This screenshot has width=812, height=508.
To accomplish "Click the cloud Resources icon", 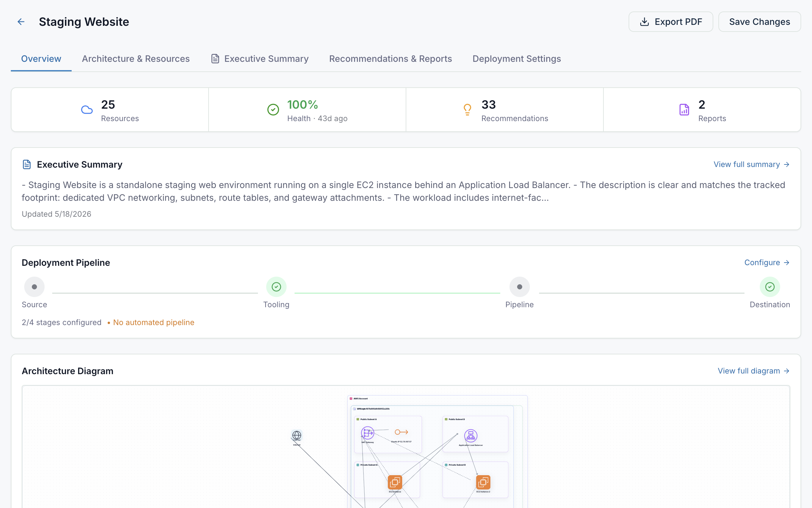I will 87,110.
